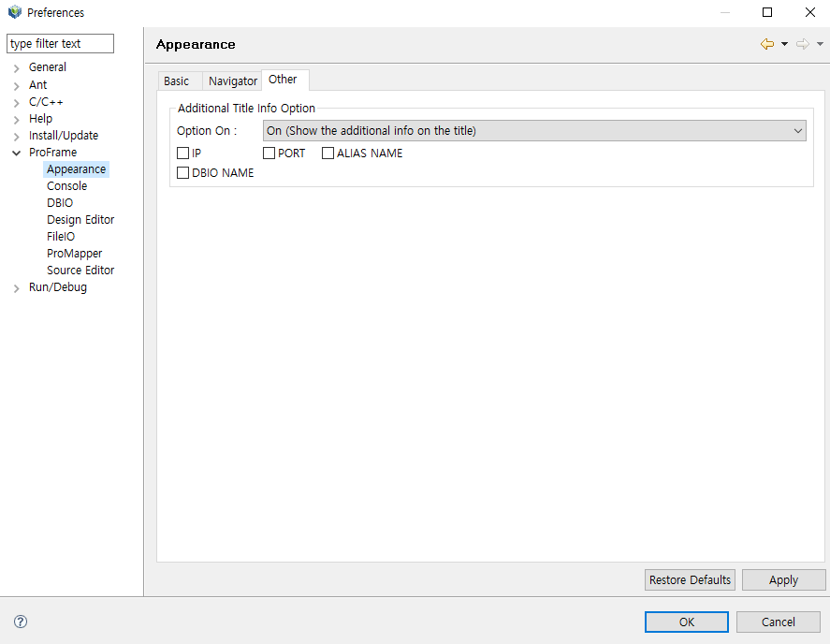This screenshot has width=830, height=644.
Task: Click the type filter text field
Action: (x=60, y=44)
